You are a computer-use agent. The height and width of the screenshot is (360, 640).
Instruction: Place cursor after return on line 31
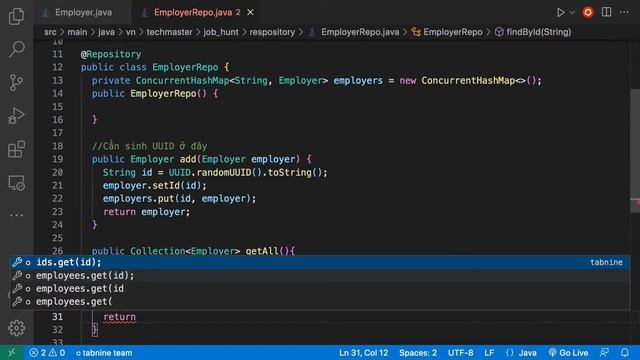coord(136,317)
